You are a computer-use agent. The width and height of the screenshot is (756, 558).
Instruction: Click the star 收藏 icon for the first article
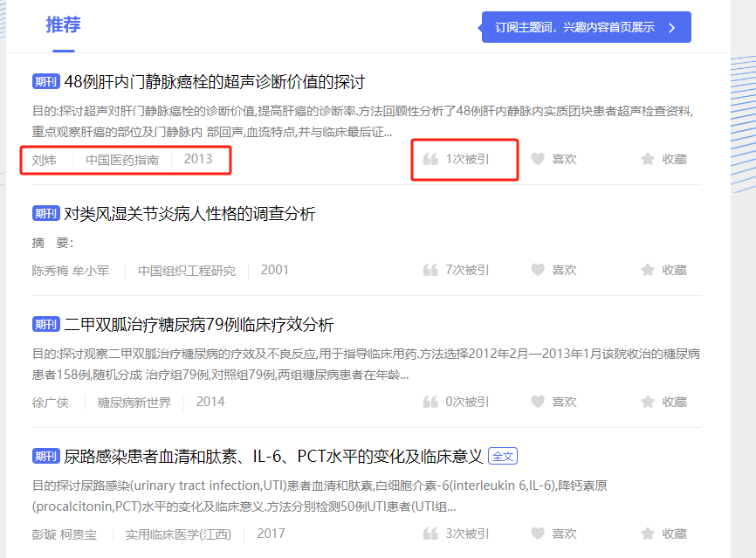coord(648,158)
